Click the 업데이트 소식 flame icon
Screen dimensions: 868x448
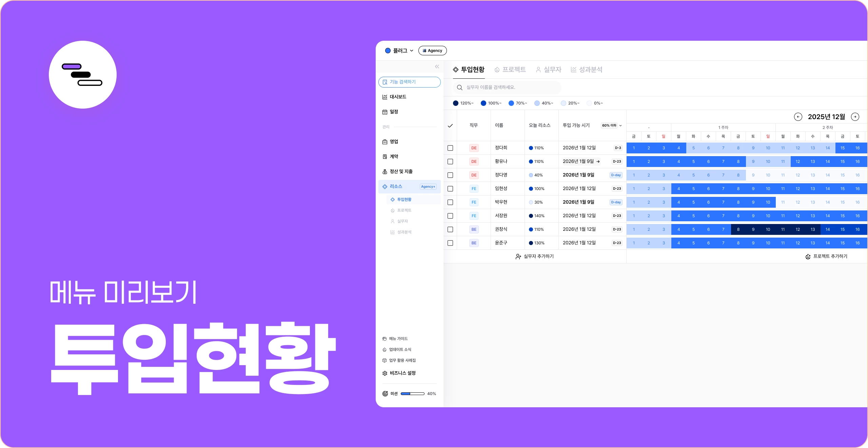point(385,350)
